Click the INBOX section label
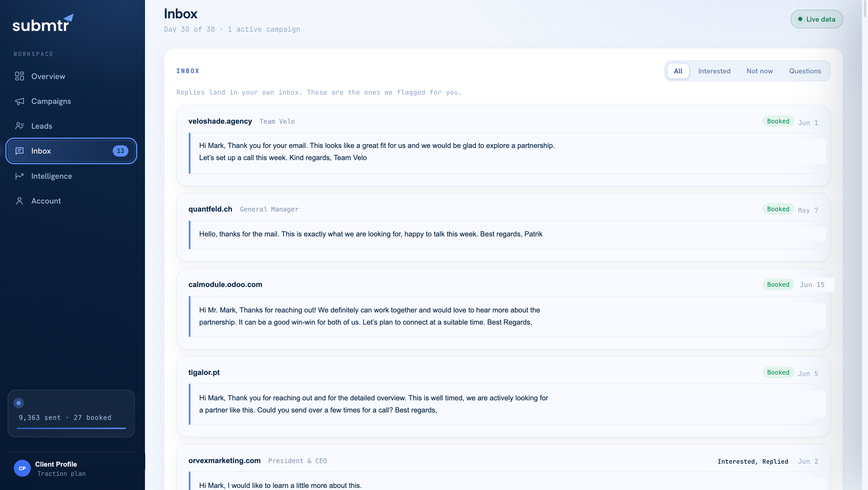The image size is (868, 490). 188,71
